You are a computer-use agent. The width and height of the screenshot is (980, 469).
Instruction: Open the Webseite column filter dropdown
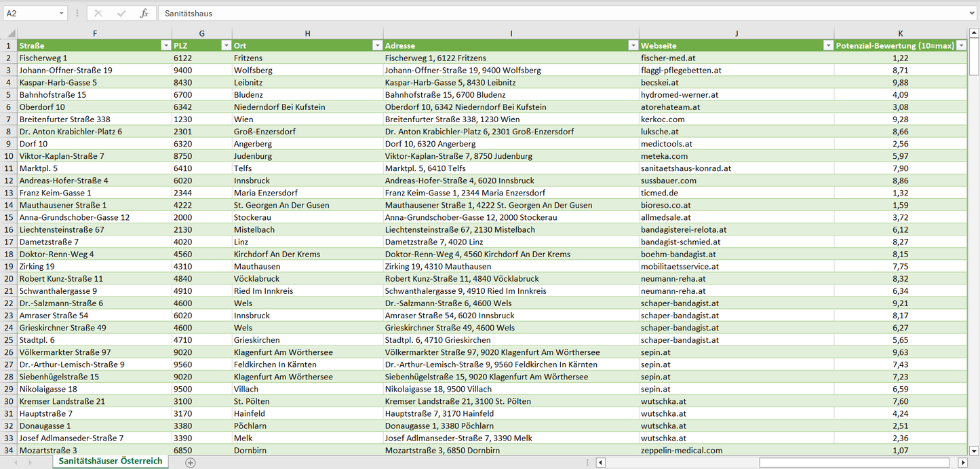point(827,45)
